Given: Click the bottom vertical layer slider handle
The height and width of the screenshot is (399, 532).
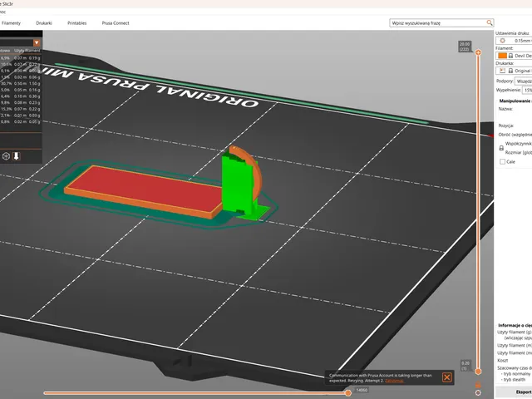Looking at the screenshot, I should [x=478, y=372].
